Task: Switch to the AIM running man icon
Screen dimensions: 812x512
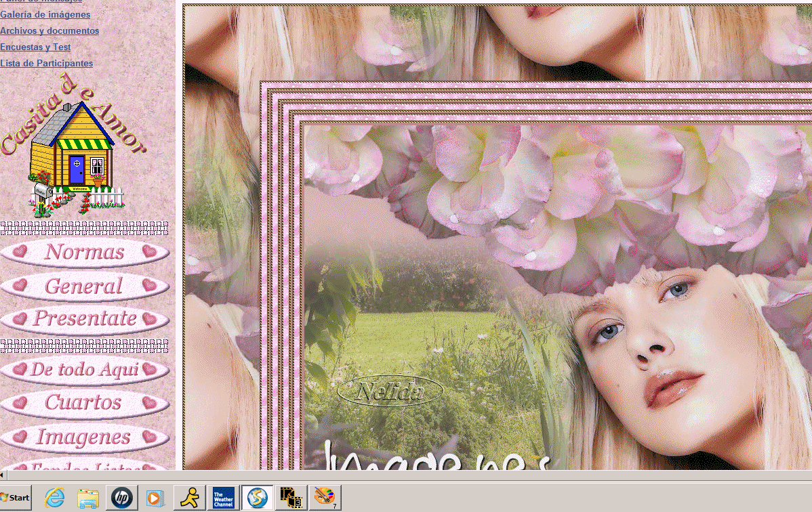Action: tap(190, 498)
